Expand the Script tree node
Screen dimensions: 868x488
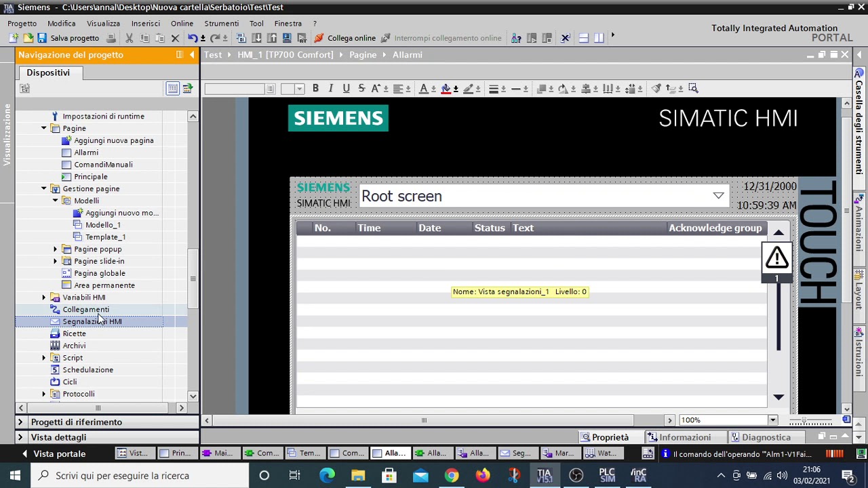coord(44,357)
